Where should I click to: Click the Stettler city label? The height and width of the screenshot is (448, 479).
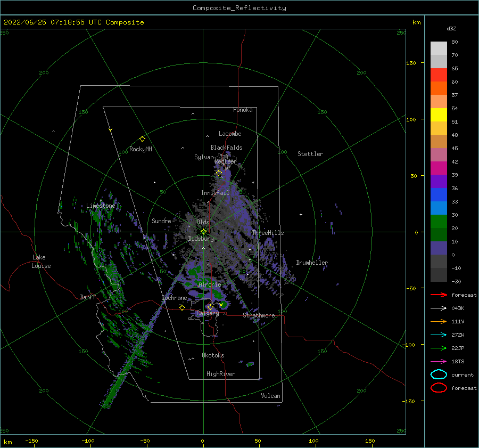pyautogui.click(x=310, y=154)
